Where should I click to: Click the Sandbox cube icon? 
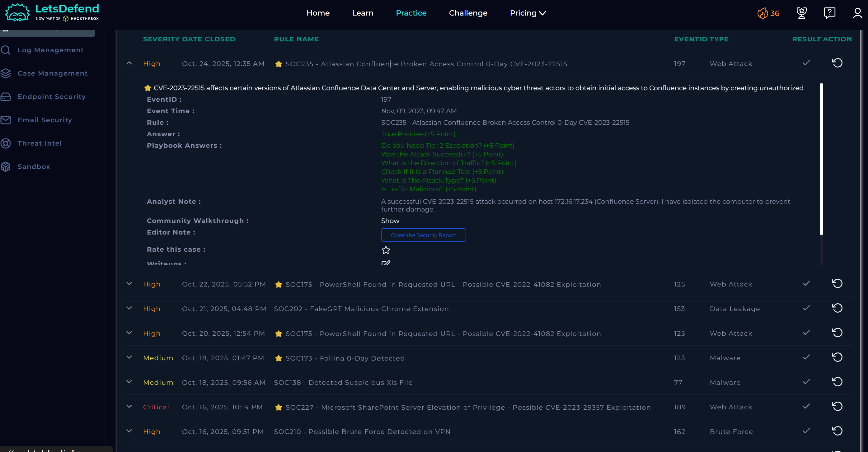6,166
